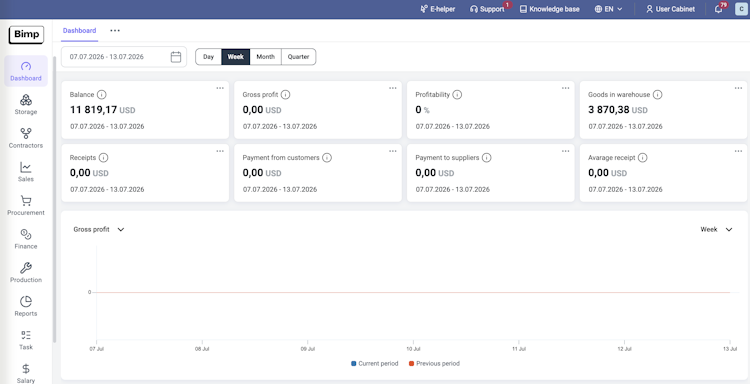Toggle Previous period legend series

(x=434, y=363)
